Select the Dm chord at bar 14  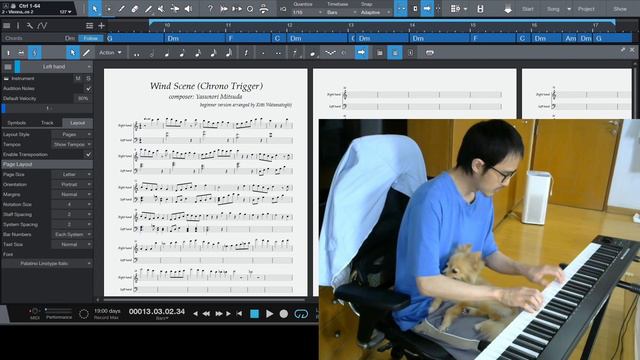tap(440, 38)
